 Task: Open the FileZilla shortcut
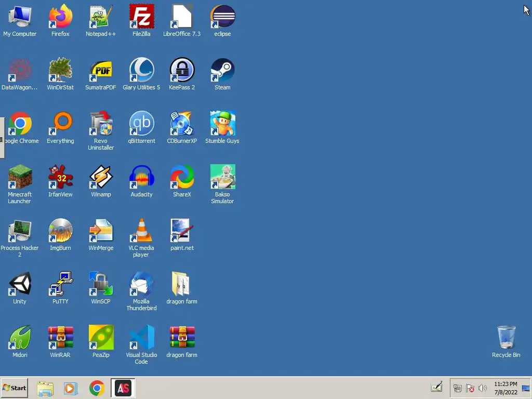click(x=141, y=16)
